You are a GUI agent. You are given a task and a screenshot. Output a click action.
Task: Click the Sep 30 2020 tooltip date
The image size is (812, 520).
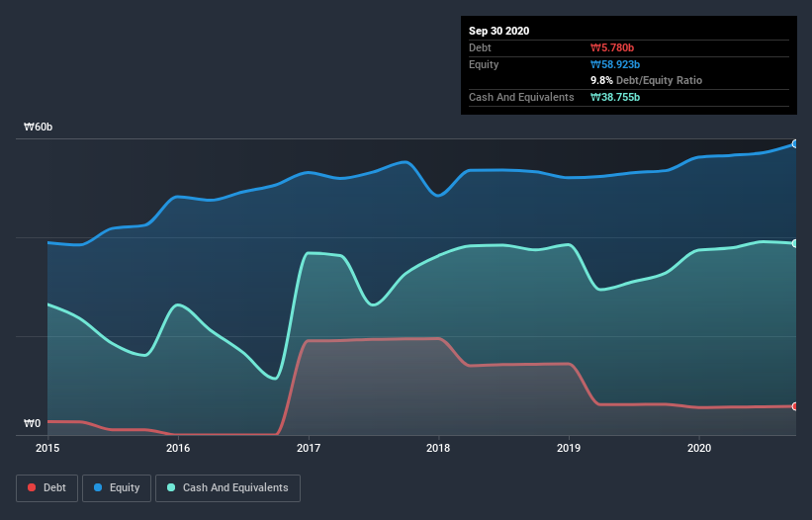499,31
